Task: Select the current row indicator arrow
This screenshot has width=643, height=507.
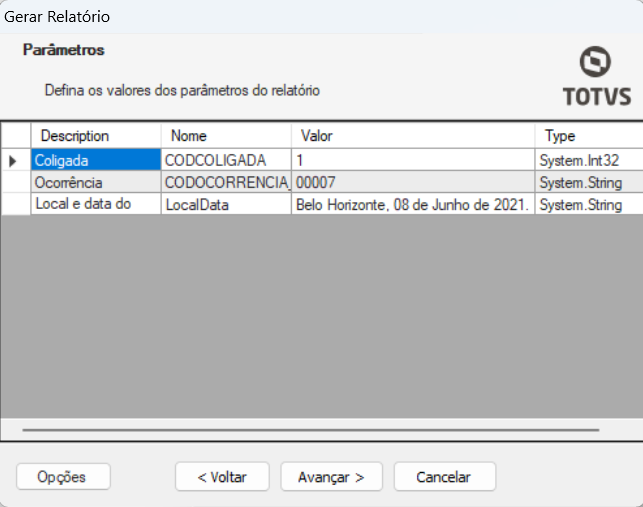Action: pyautogui.click(x=15, y=160)
